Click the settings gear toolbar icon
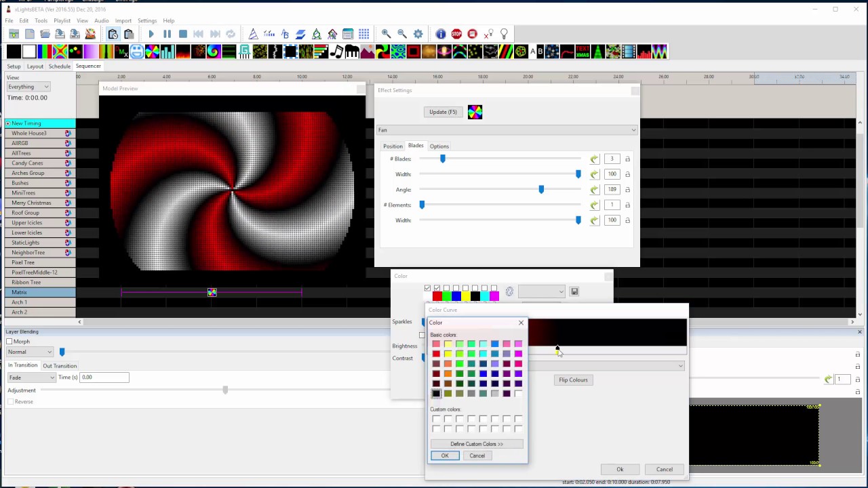This screenshot has height=488, width=868. pos(418,34)
